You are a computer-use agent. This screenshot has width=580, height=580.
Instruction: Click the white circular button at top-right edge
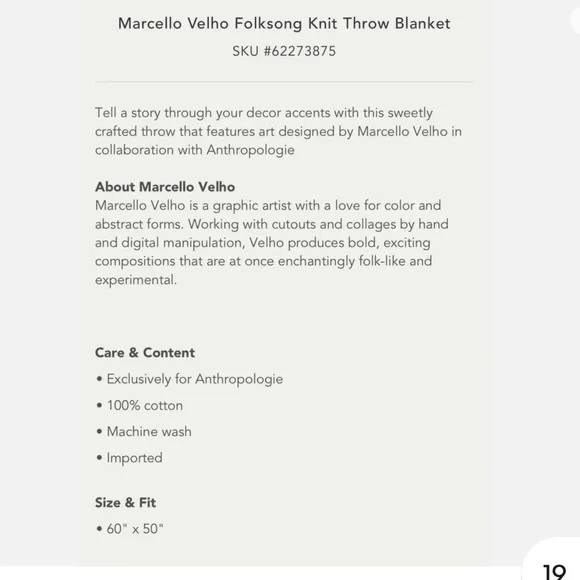click(x=576, y=20)
